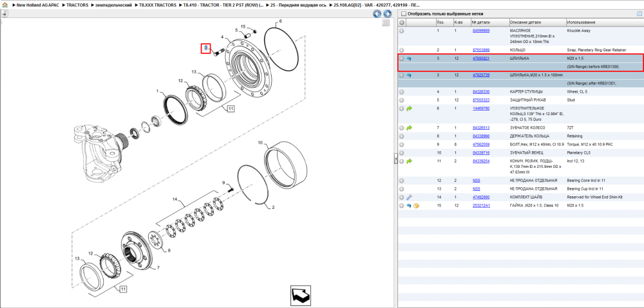Open NSS link for Bearing Cup row

tap(477, 189)
